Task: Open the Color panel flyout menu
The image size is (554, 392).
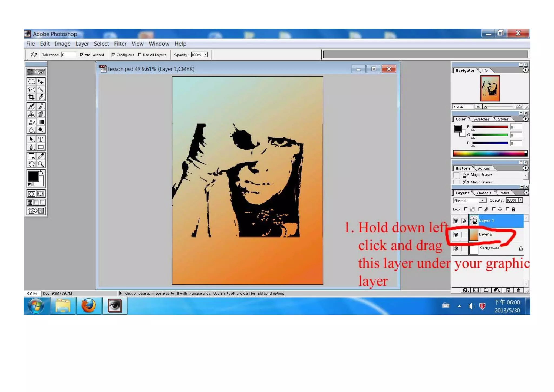Action: (525, 119)
